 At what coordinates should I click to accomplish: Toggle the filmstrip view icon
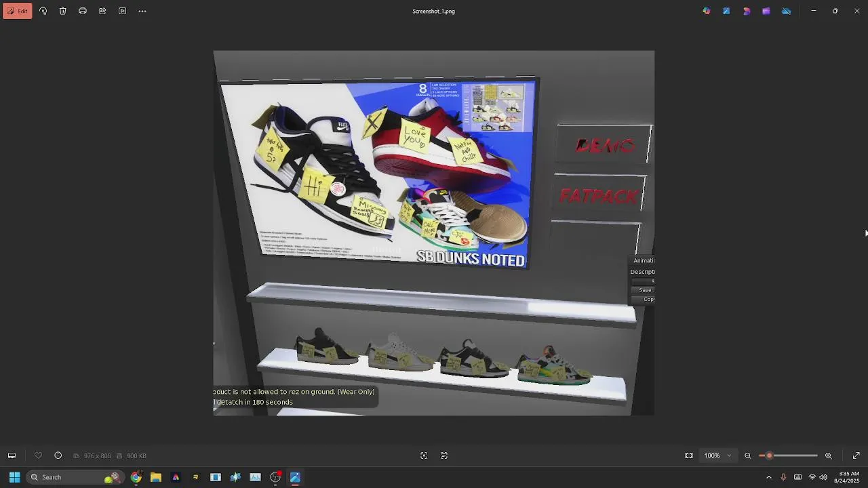pyautogui.click(x=12, y=455)
